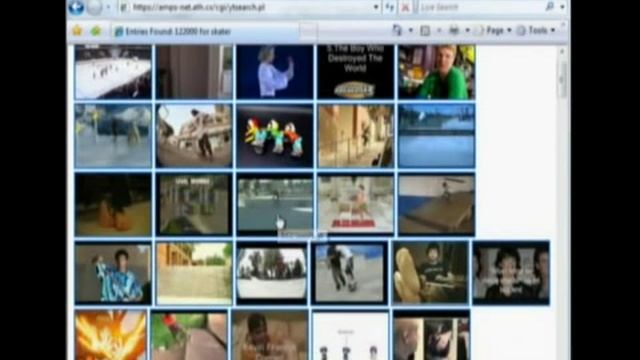Viewport: 640px width, 360px height.
Task: Open the brown-toned person bottom-row thumbnail
Action: click(x=270, y=335)
